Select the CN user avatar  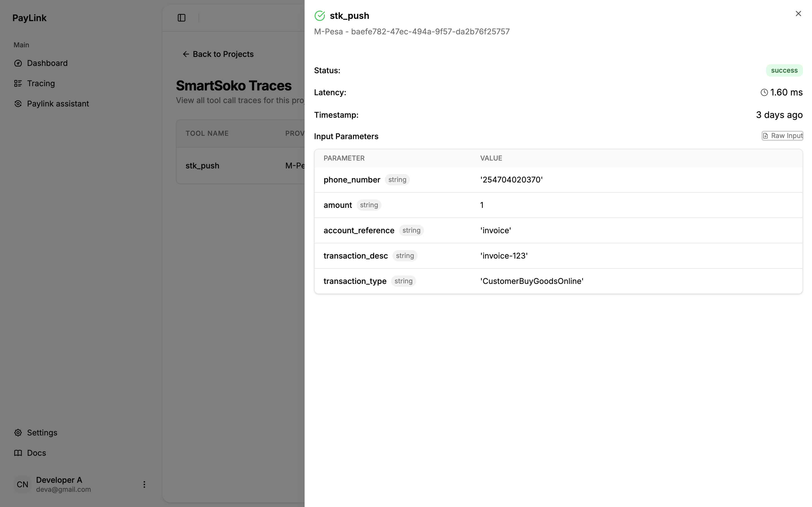(22, 484)
